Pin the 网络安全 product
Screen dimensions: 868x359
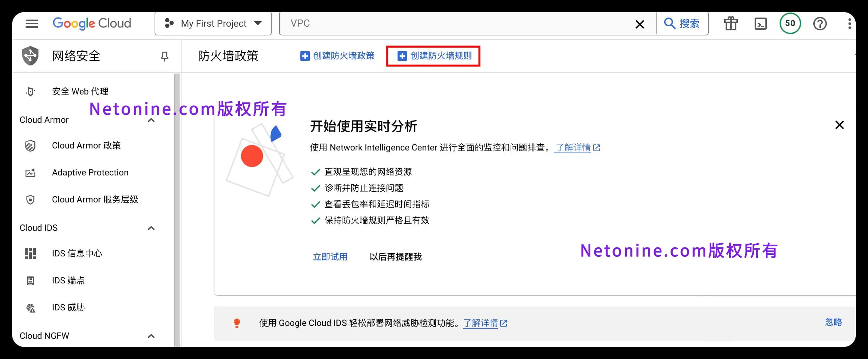click(164, 56)
